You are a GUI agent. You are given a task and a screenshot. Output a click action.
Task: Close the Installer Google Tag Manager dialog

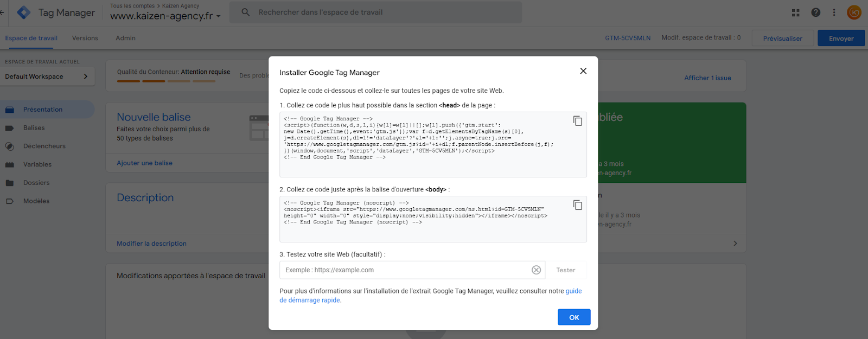tap(583, 71)
